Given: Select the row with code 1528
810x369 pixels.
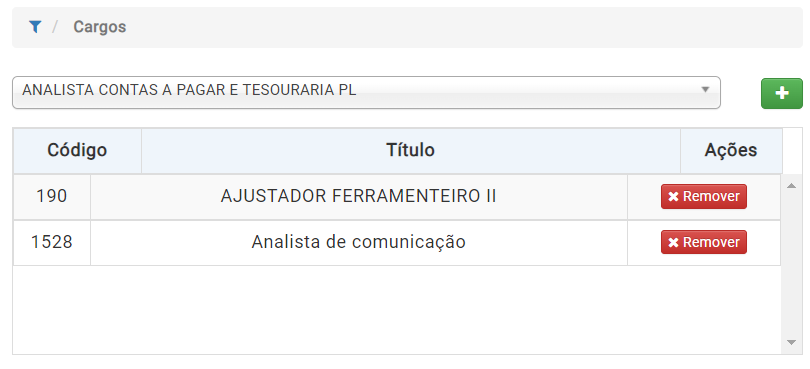Looking at the screenshot, I should coord(397,242).
